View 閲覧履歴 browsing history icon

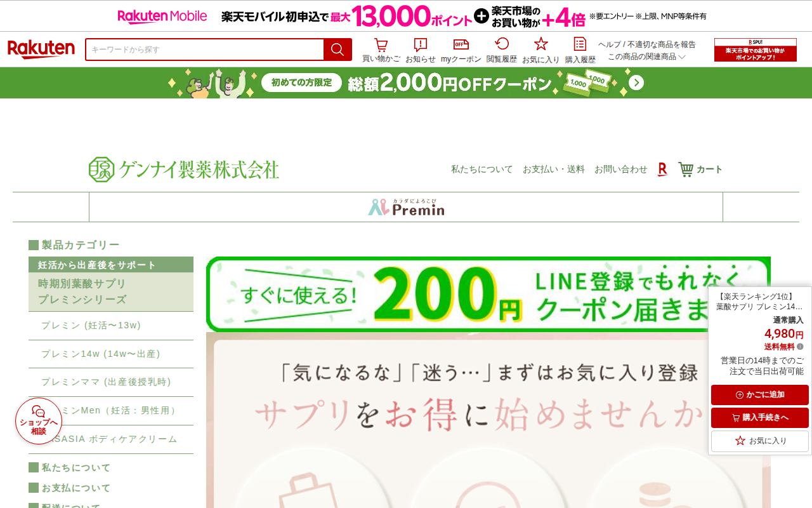501,50
